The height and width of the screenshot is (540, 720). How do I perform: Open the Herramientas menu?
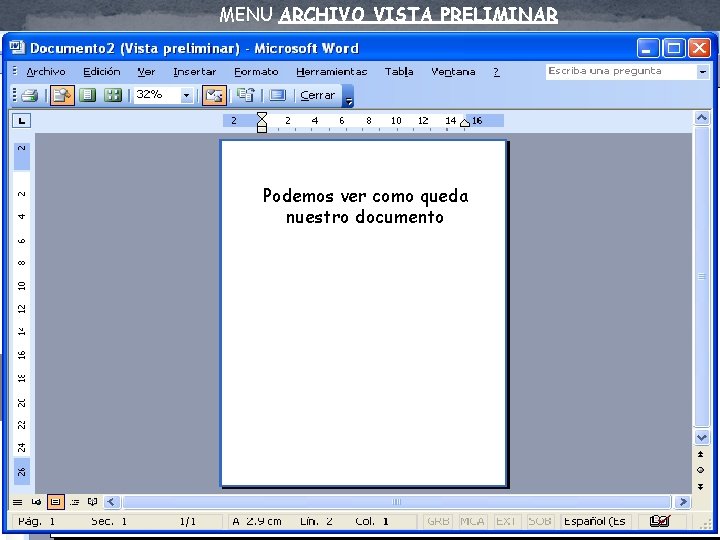point(332,72)
